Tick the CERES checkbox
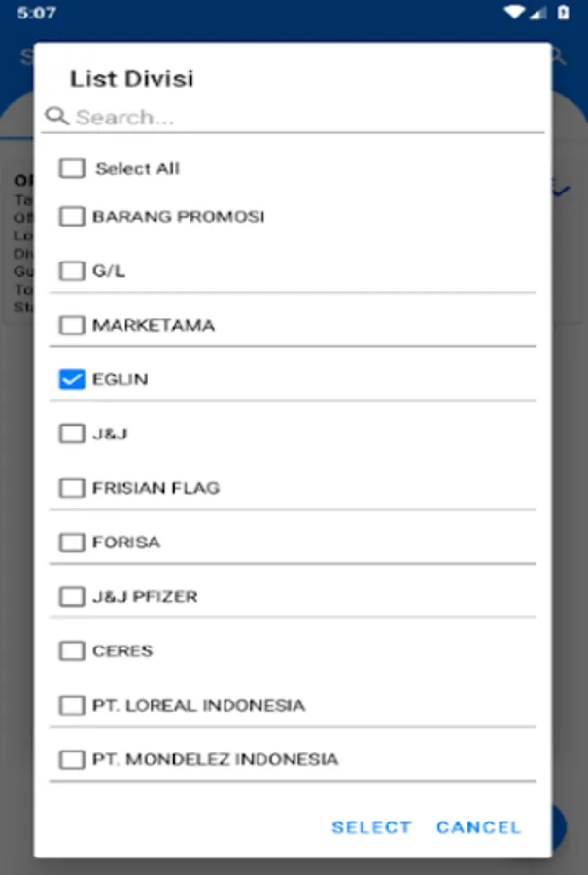Image resolution: width=588 pixels, height=875 pixels. coord(72,651)
